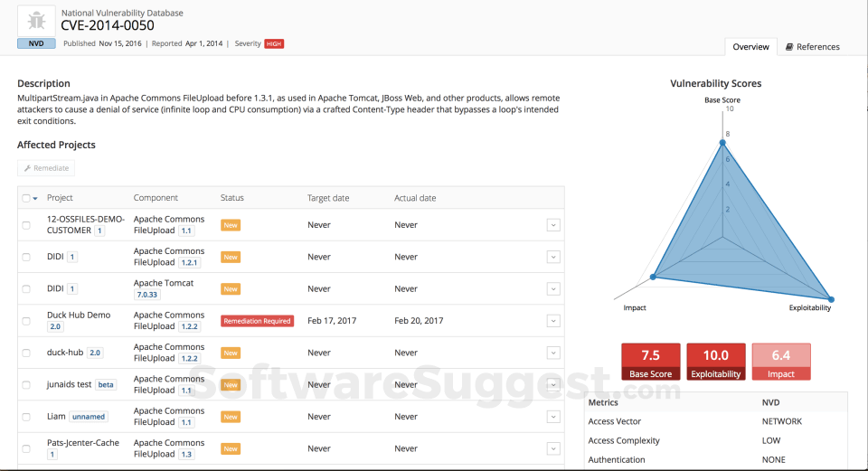Click the 7.0.33 version tag for Apache Tomcat
This screenshot has height=471, width=868.
click(x=147, y=295)
